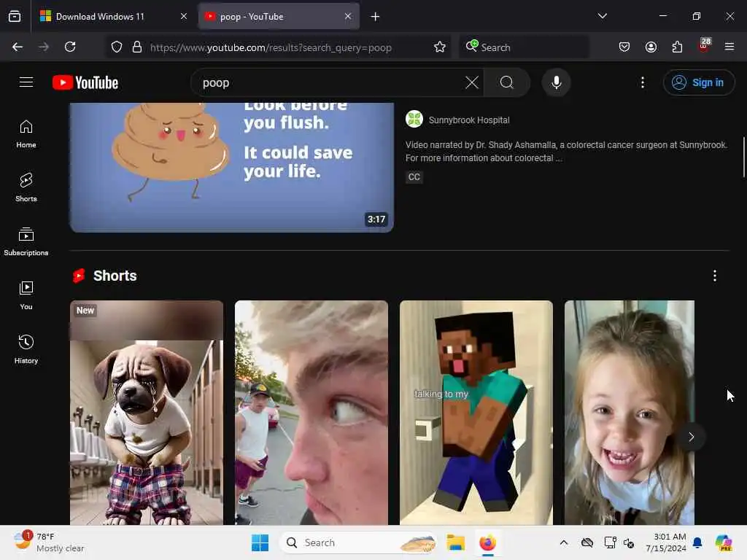Open Shorts from the sidebar
Image resolution: width=747 pixels, height=560 pixels.
point(26,187)
